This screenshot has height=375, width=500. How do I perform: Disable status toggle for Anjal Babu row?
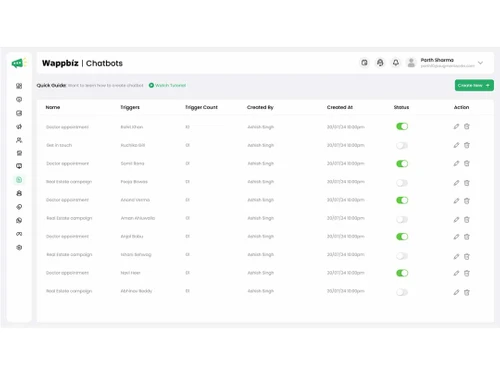pos(402,237)
